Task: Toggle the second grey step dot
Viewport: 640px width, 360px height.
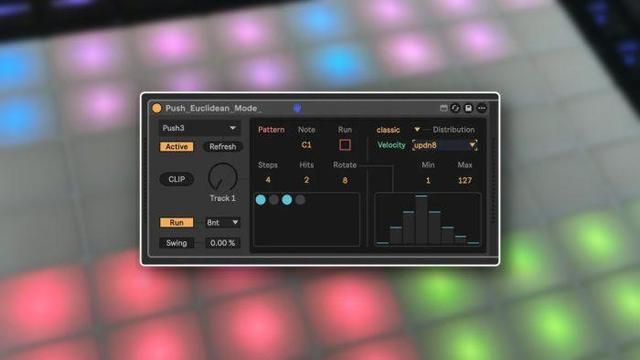Action: click(274, 200)
